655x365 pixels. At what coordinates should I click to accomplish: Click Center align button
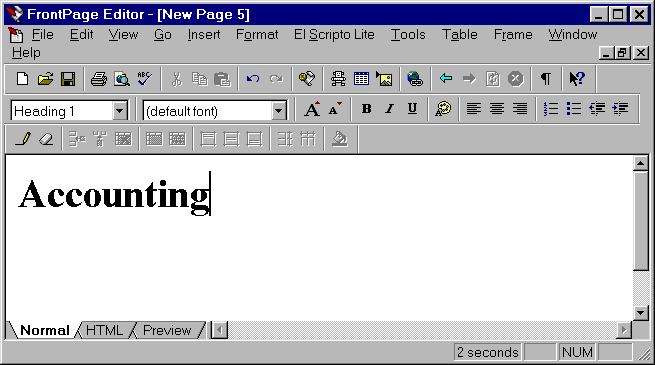pos(497,109)
